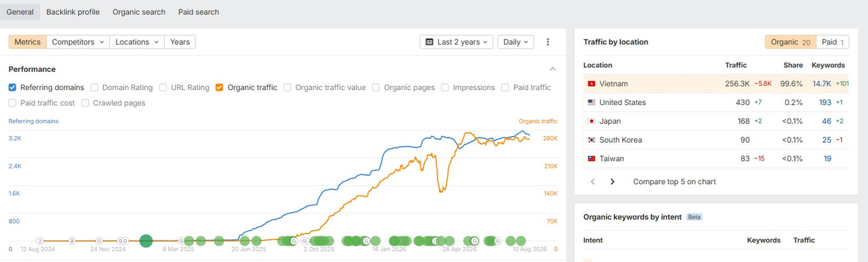Click the Japan flag icon
This screenshot has width=868, height=262.
click(591, 121)
